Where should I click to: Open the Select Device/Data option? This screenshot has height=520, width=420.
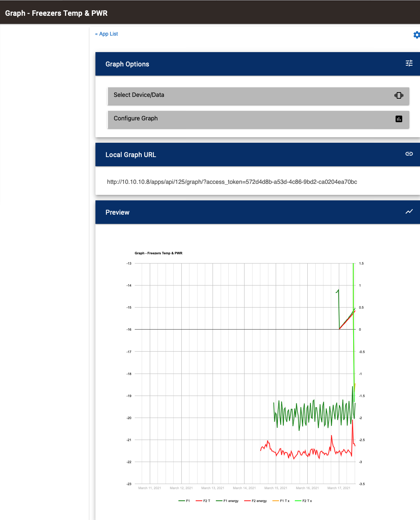click(x=139, y=95)
